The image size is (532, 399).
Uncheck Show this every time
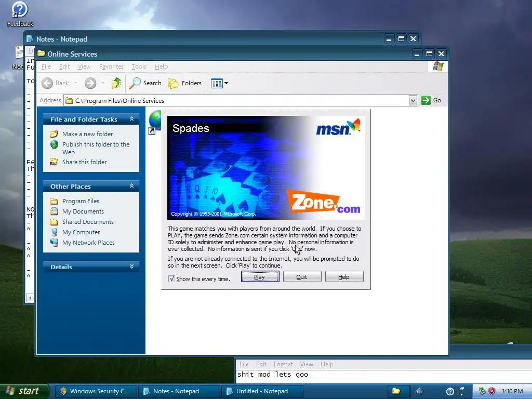click(x=171, y=278)
